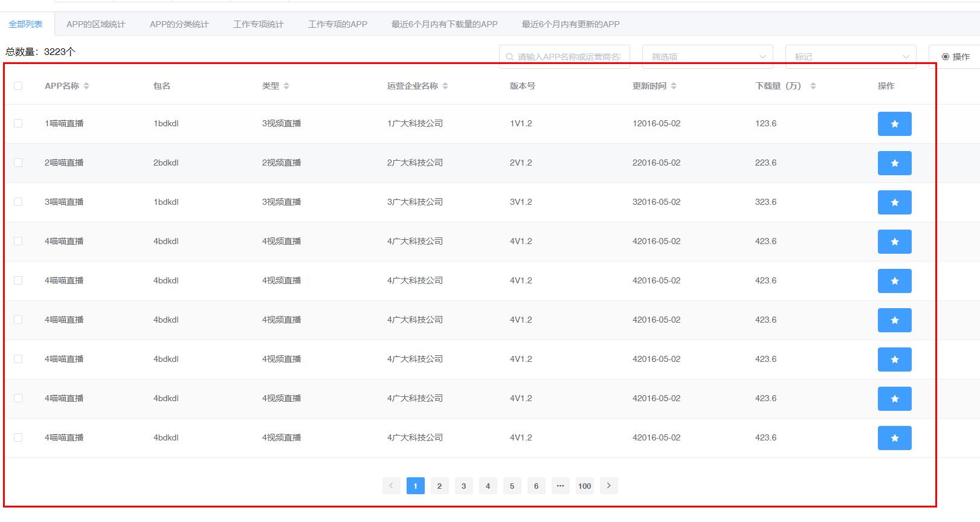Click the app name 1喵喵直播
The width and height of the screenshot is (980, 522).
pyautogui.click(x=64, y=123)
